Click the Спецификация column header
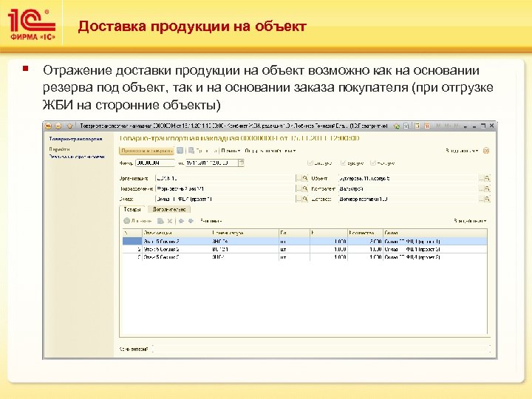Image resolution: width=532 pixels, height=399 pixels. click(176, 233)
